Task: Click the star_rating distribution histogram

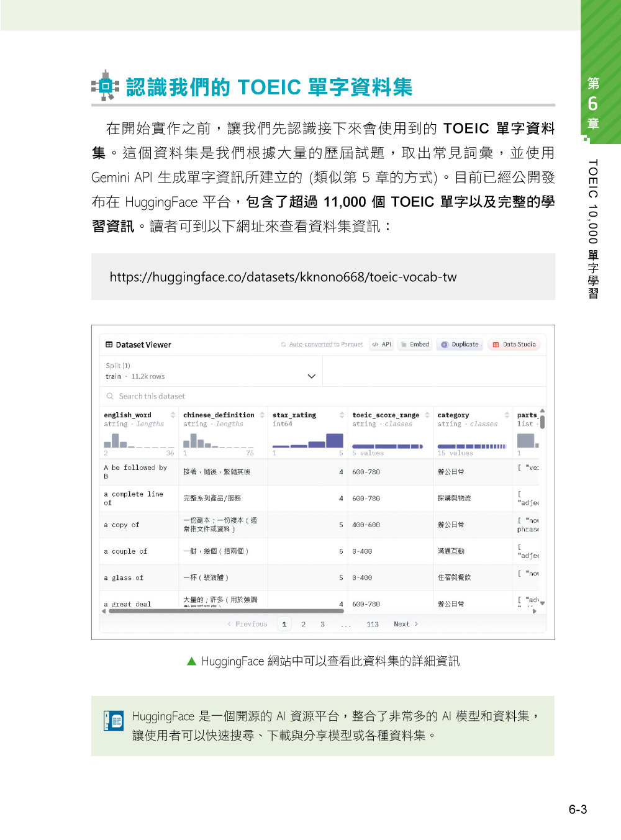Action: (307, 441)
